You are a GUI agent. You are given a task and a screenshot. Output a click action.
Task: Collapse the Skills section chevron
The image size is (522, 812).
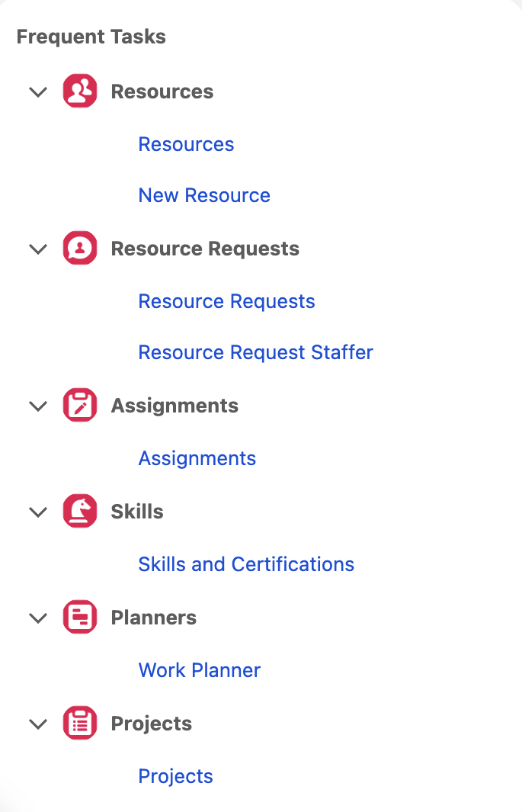click(38, 512)
